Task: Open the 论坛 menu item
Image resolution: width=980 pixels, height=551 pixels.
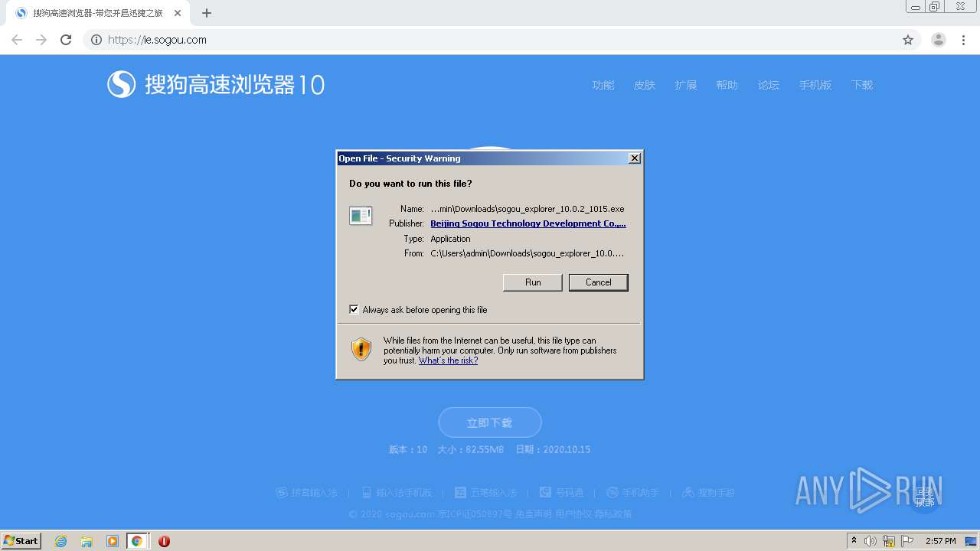Action: click(x=769, y=85)
